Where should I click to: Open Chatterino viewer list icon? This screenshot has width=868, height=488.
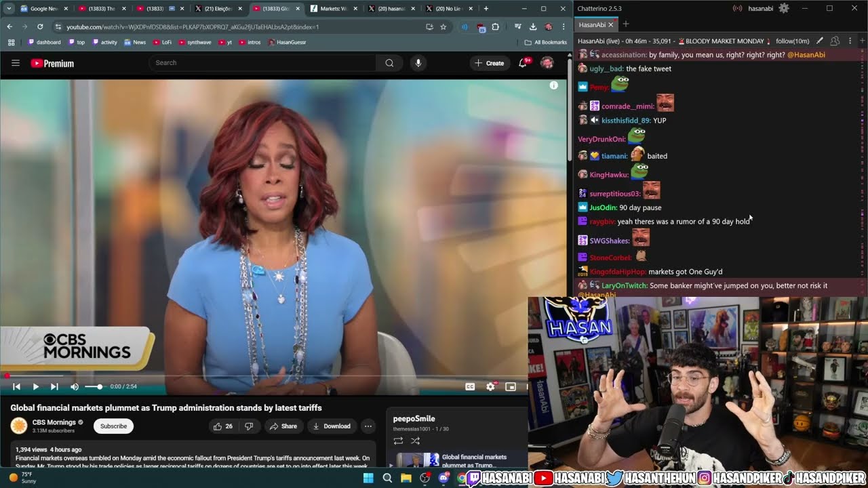(835, 41)
